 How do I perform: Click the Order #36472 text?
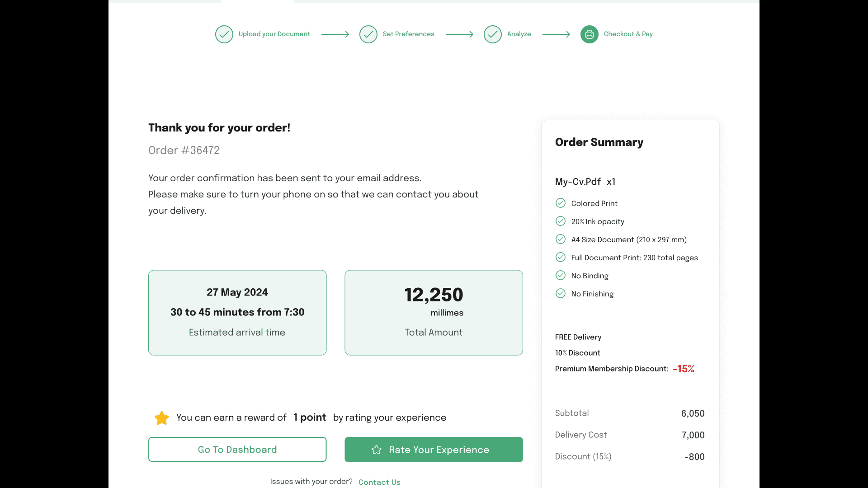(x=184, y=150)
